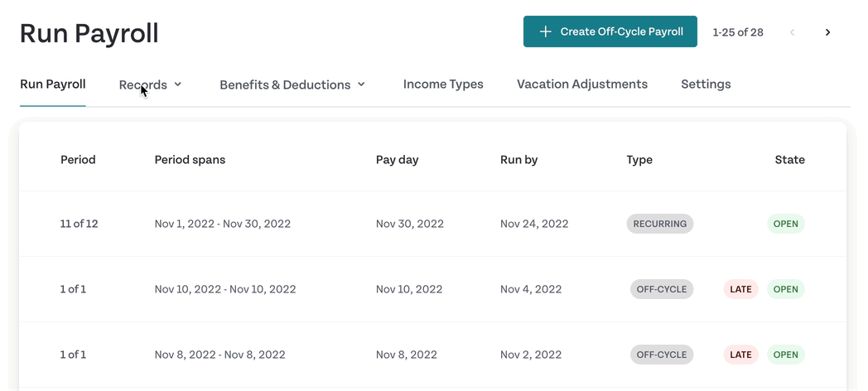Expand the Records dropdown chevron
Image resolution: width=868 pixels, height=391 pixels.
click(178, 84)
